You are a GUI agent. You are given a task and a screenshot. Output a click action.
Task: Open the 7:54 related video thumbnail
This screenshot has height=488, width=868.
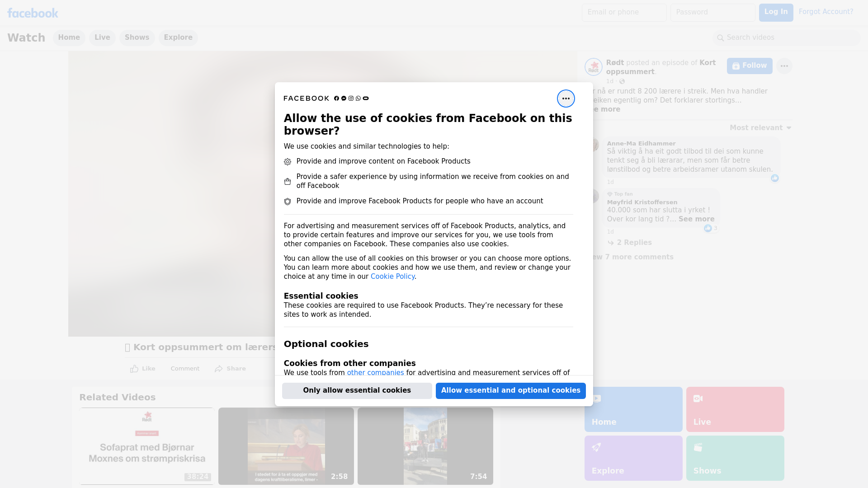pos(425,446)
